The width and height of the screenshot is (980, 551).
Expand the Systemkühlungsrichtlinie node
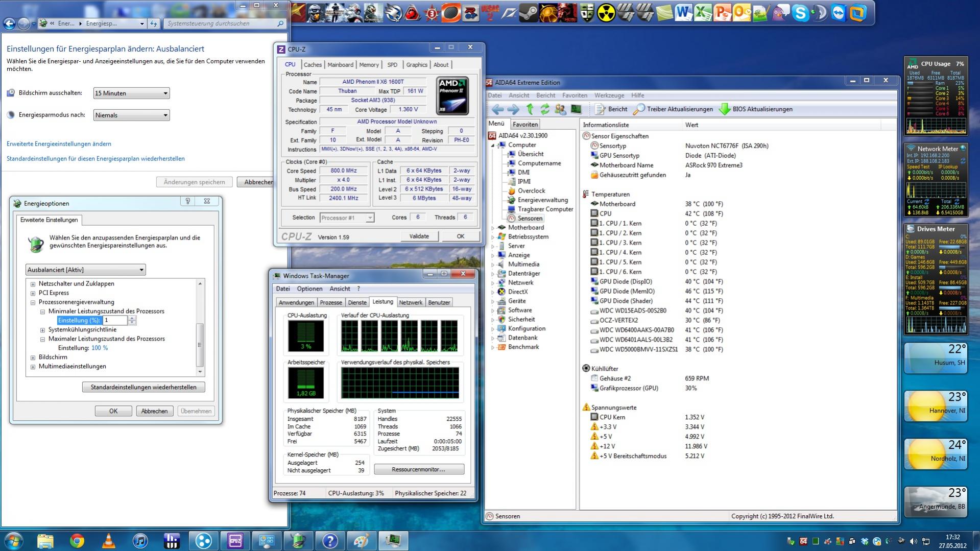click(42, 330)
